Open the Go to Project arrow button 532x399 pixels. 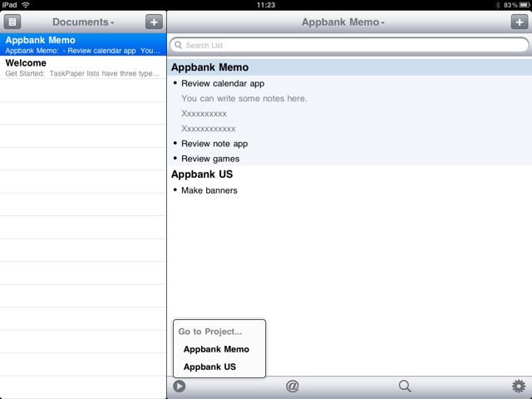(x=180, y=386)
